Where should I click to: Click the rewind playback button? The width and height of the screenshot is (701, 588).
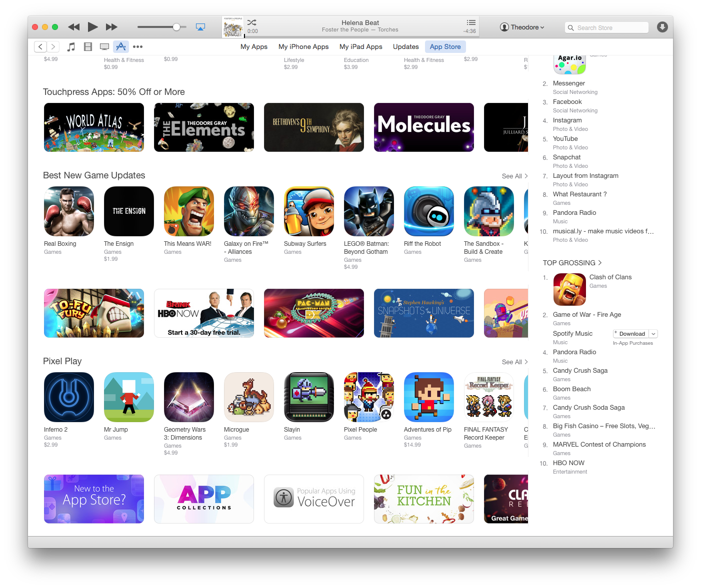coord(73,27)
